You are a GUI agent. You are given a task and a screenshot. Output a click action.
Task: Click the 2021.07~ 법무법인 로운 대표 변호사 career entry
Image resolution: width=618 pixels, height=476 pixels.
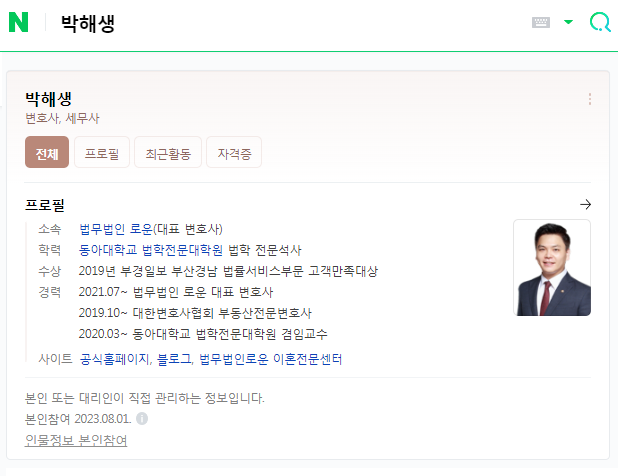176,292
